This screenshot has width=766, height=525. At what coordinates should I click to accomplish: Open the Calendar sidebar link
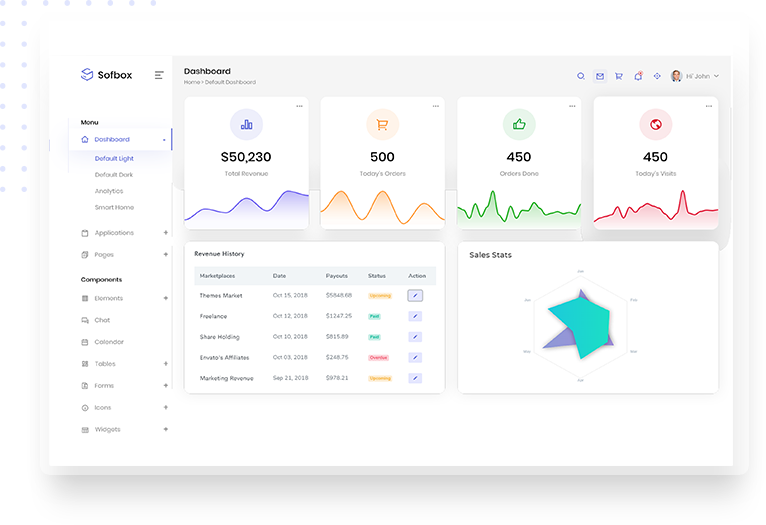[108, 342]
